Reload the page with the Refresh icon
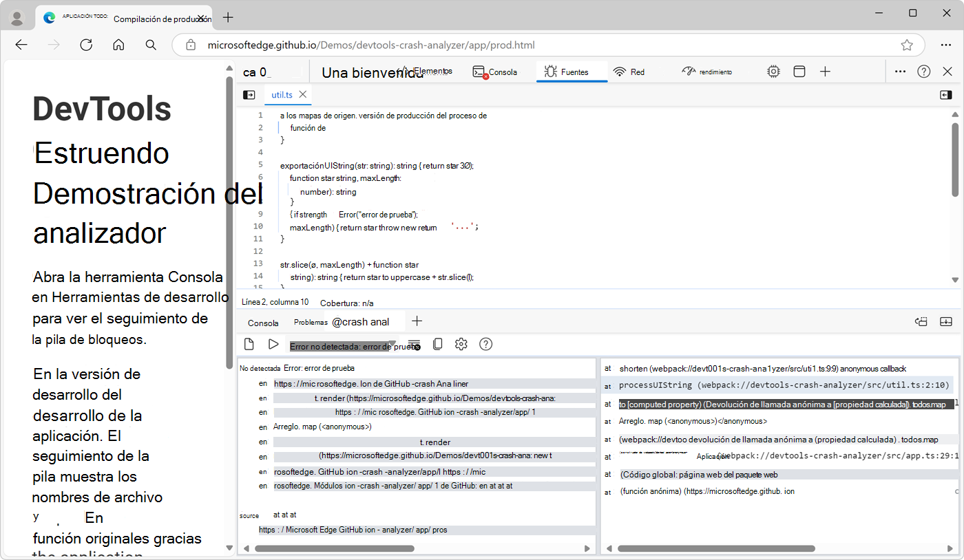This screenshot has height=560, width=964. pos(86,45)
